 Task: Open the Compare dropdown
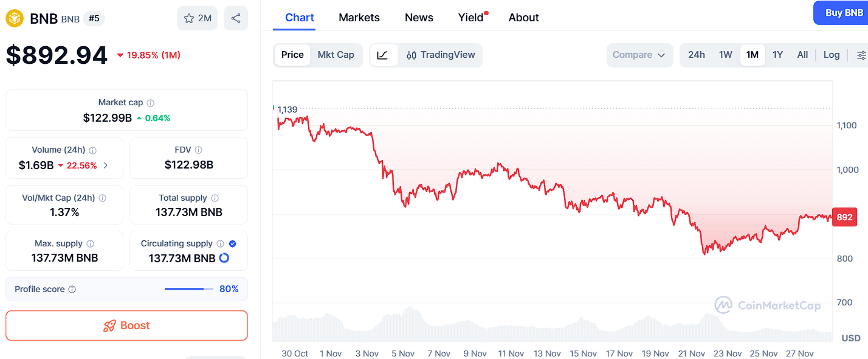point(639,55)
